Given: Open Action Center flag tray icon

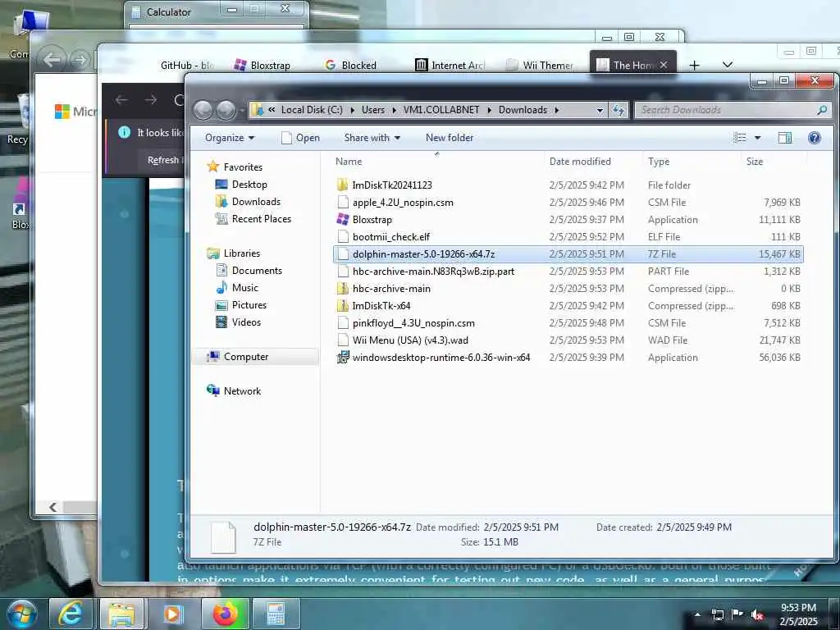Looking at the screenshot, I should (x=737, y=614).
